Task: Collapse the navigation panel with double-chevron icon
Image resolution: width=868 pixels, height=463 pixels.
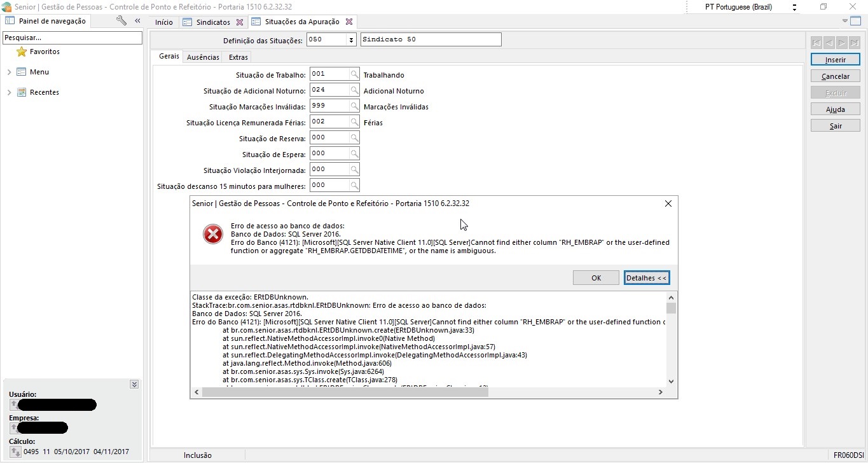Action: 137,21
